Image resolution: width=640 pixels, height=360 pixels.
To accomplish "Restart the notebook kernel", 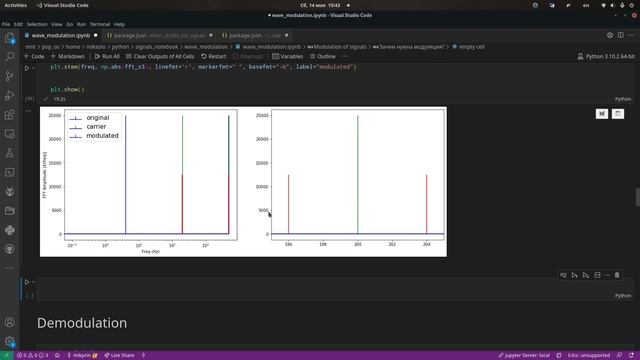I will pyautogui.click(x=213, y=56).
